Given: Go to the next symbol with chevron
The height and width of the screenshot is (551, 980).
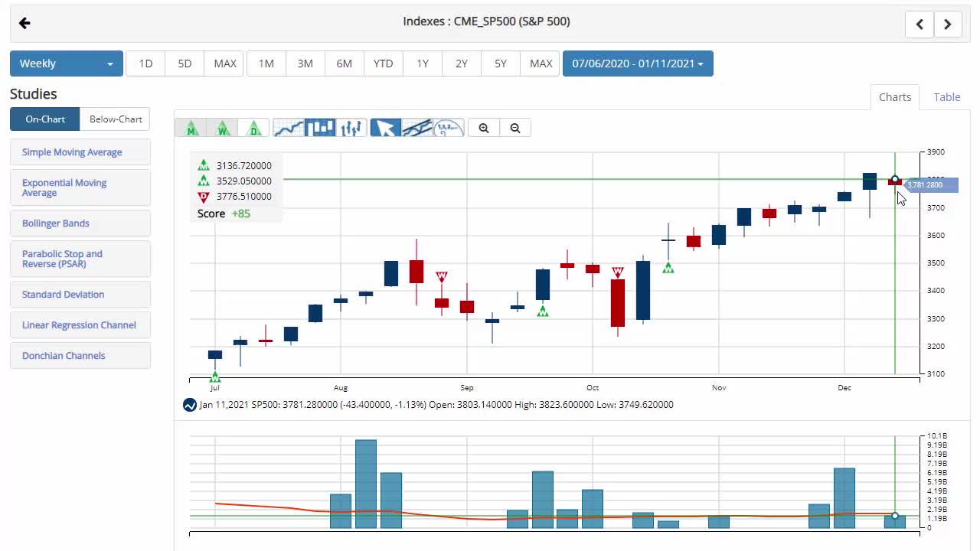Looking at the screenshot, I should pos(948,24).
